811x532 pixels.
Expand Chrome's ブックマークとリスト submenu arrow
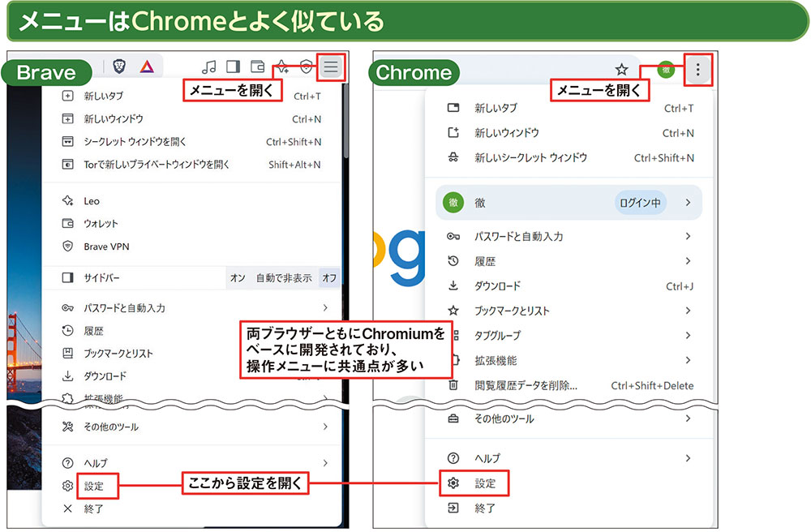(688, 311)
